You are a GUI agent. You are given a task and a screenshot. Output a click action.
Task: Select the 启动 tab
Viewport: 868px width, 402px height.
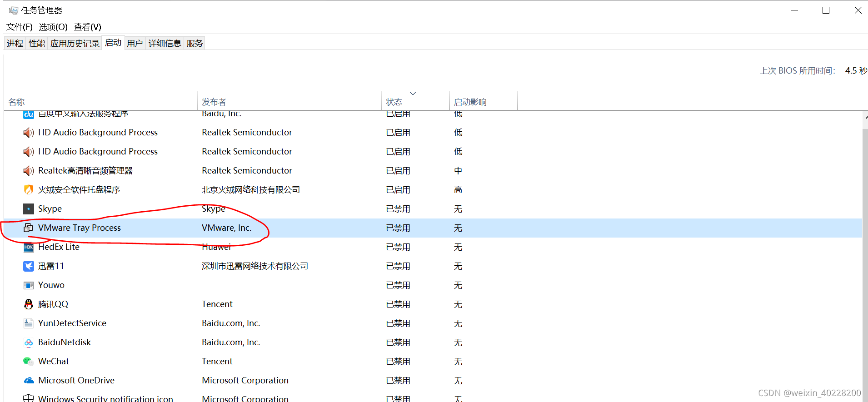coord(113,43)
